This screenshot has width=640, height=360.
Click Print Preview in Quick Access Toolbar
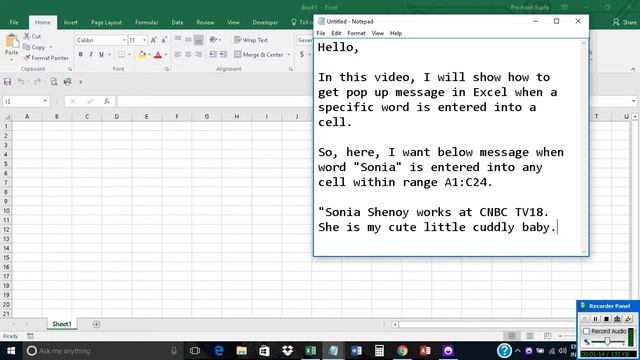[x=53, y=82]
